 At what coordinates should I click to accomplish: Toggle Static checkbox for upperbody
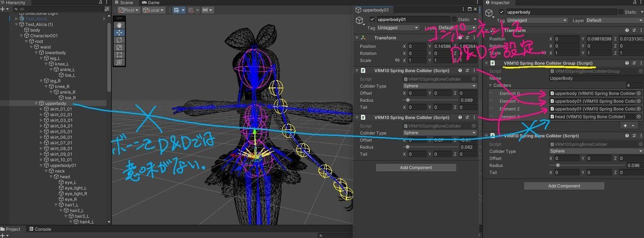[x=620, y=12]
